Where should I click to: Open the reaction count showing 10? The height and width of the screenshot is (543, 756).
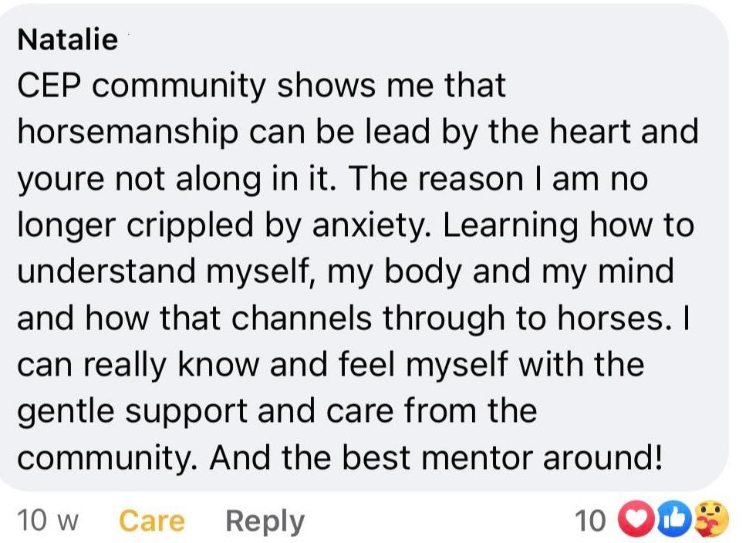(x=591, y=521)
